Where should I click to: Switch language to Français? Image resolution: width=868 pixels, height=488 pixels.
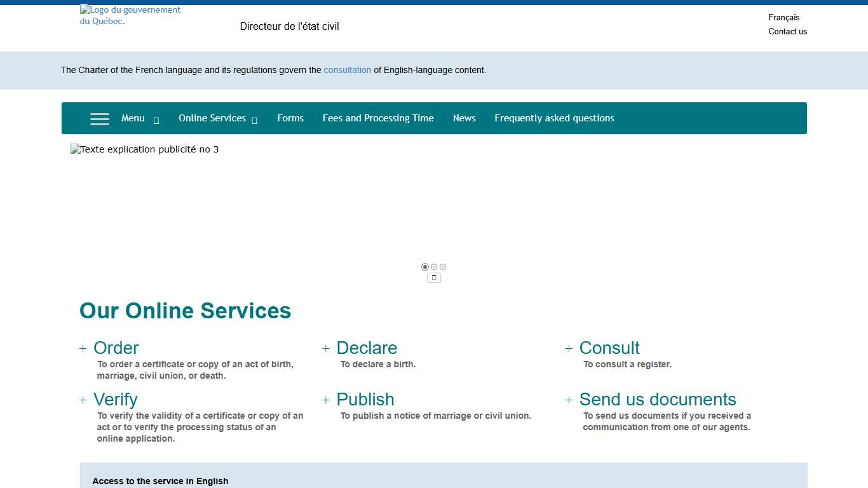tap(783, 18)
